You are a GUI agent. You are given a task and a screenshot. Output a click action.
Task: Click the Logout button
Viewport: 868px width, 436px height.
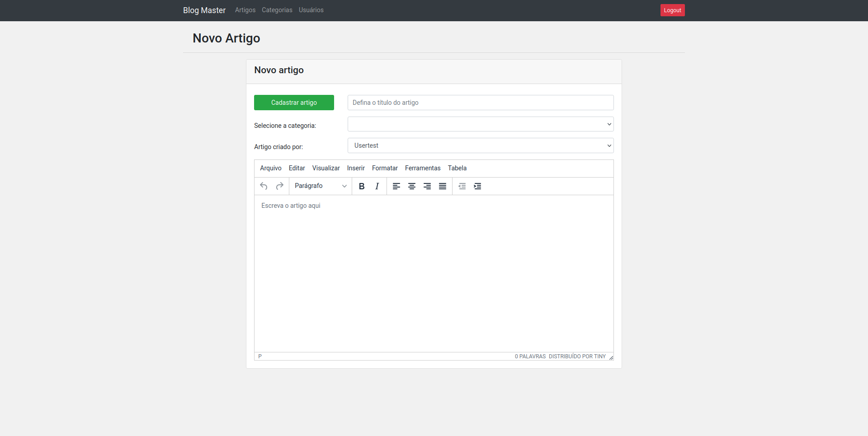[x=672, y=10]
